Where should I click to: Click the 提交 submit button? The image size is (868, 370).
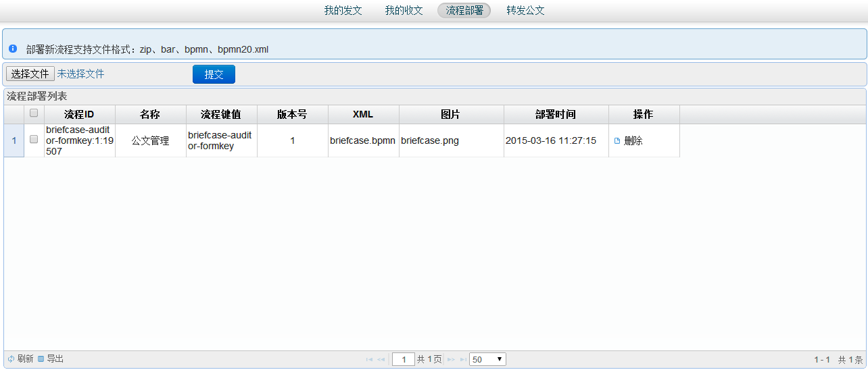click(x=214, y=74)
